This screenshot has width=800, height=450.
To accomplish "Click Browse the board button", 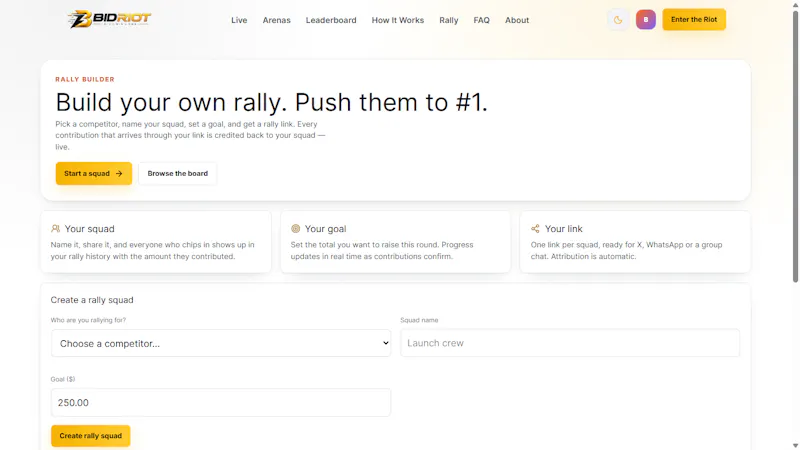I will pyautogui.click(x=178, y=173).
